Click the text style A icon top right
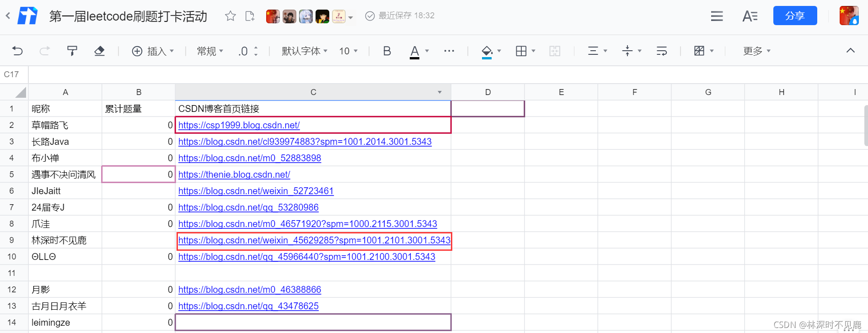 pyautogui.click(x=750, y=16)
